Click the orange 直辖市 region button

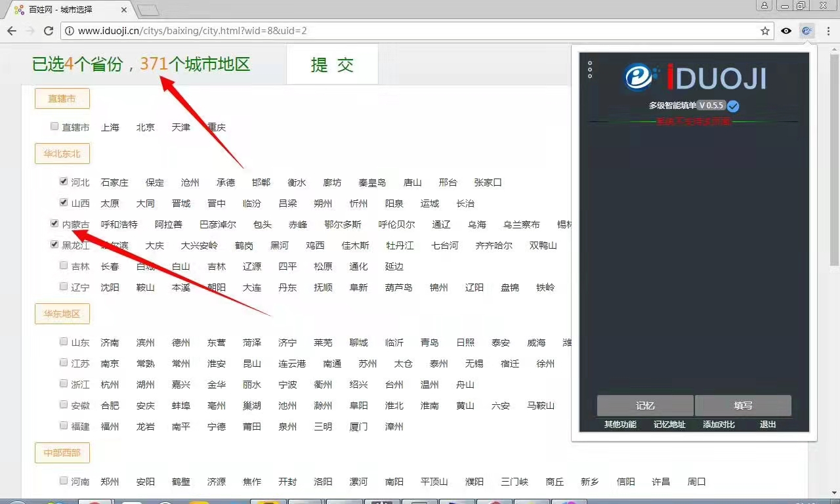(x=62, y=98)
